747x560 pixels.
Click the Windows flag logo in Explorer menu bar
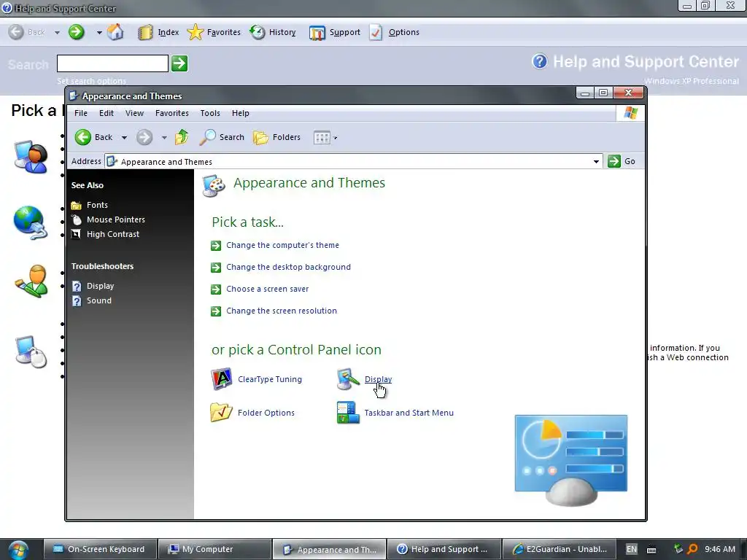coord(631,113)
